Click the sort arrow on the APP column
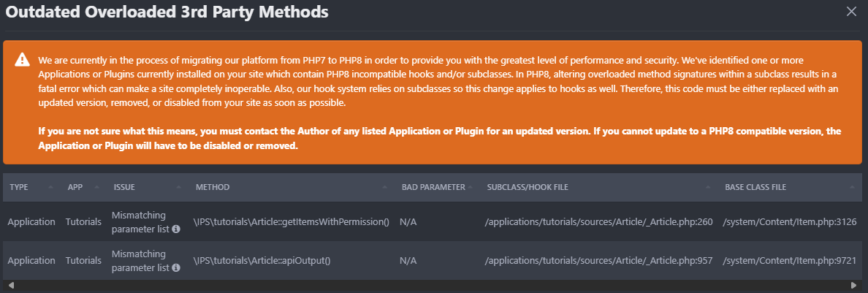868x293 pixels. coord(96,187)
